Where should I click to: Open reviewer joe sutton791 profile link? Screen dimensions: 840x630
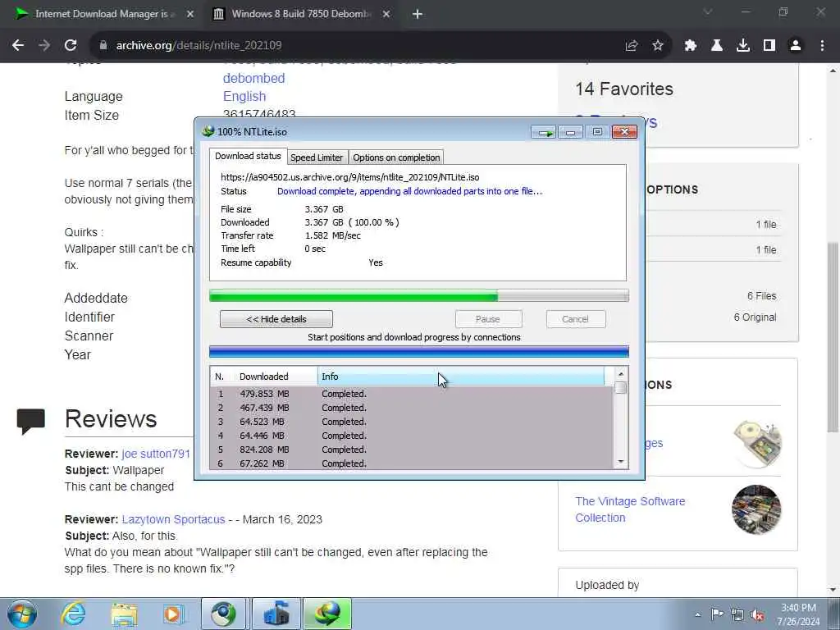click(156, 454)
